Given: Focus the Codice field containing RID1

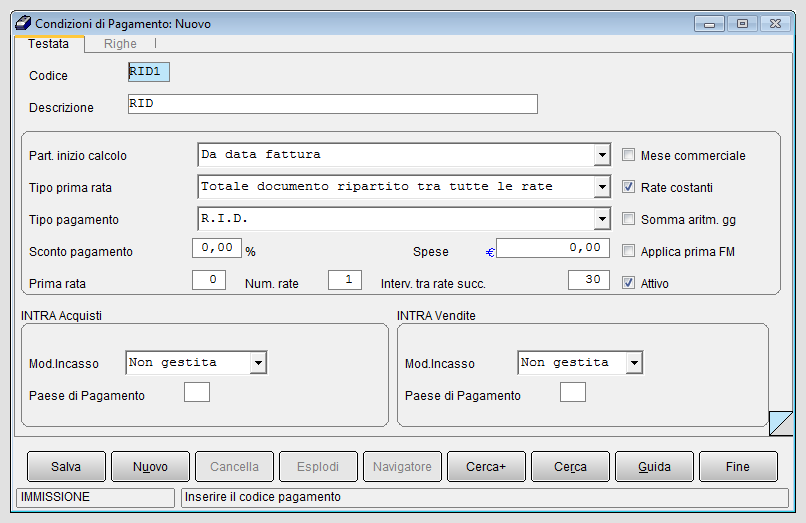Looking at the screenshot, I should point(149,72).
